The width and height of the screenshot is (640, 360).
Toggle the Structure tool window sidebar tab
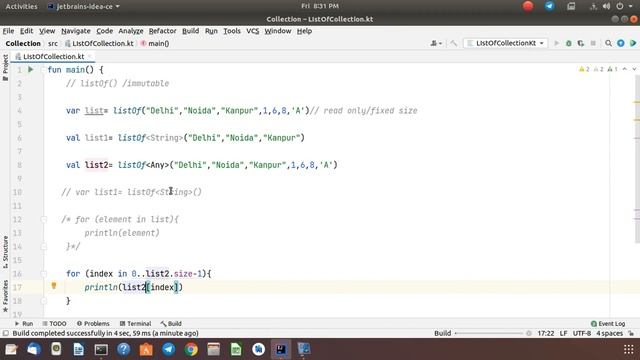pos(5,252)
